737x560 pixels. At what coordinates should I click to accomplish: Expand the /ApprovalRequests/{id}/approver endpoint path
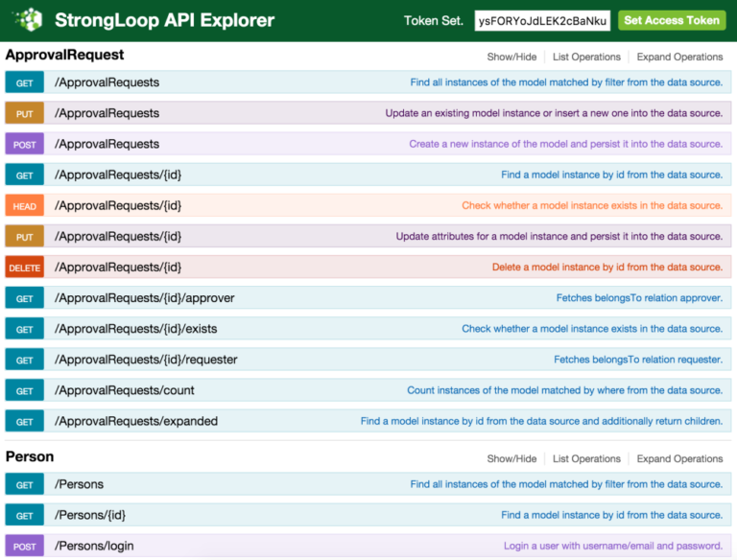coord(144,298)
